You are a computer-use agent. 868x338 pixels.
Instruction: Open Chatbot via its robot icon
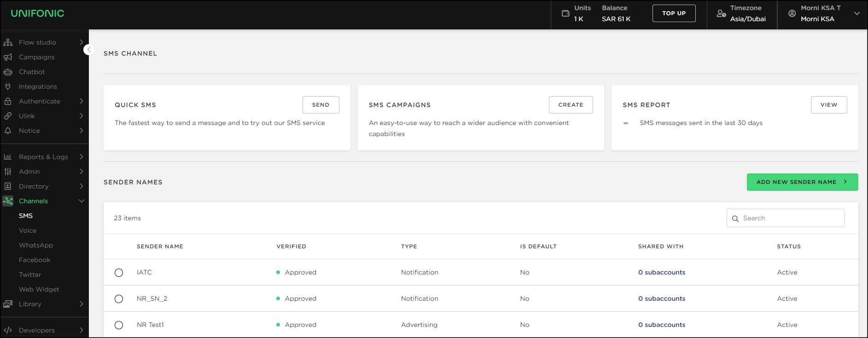(8, 72)
